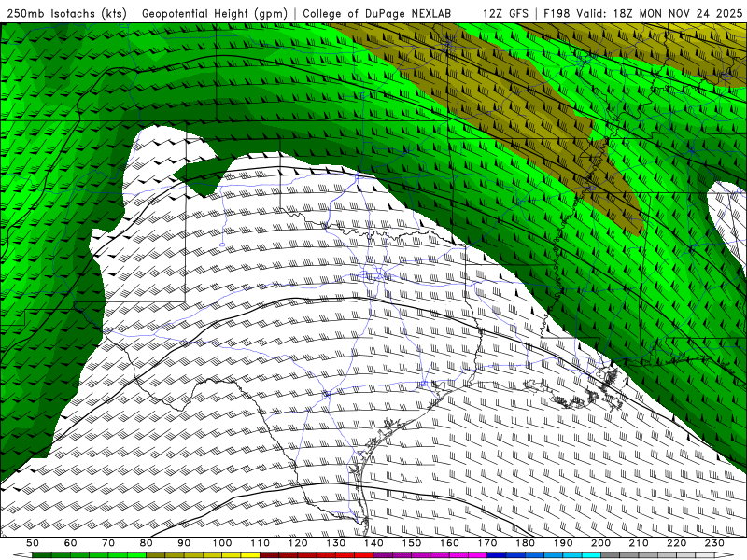Click the color bar label '50'
Image resolution: width=747 pixels, height=560 pixels.
tap(33, 543)
